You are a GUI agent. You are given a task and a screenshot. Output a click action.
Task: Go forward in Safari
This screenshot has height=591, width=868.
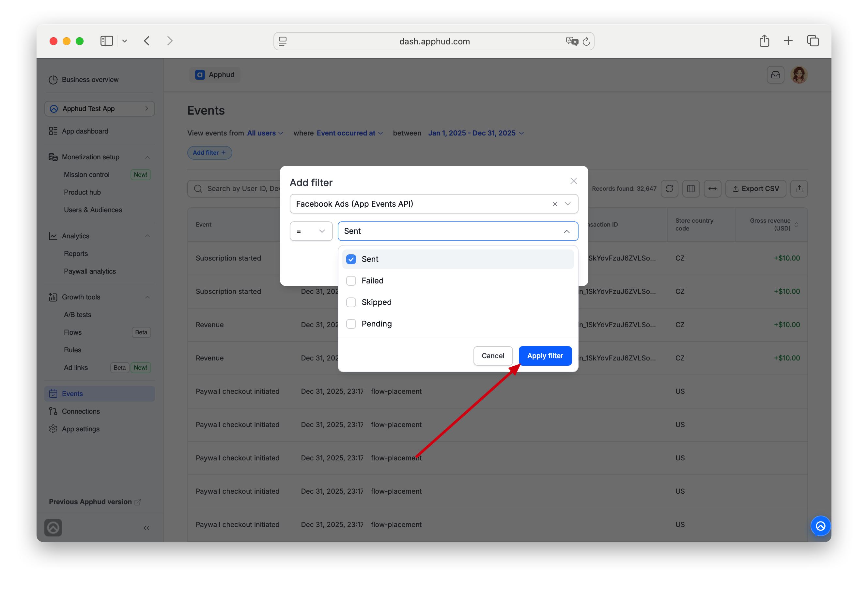pyautogui.click(x=170, y=41)
